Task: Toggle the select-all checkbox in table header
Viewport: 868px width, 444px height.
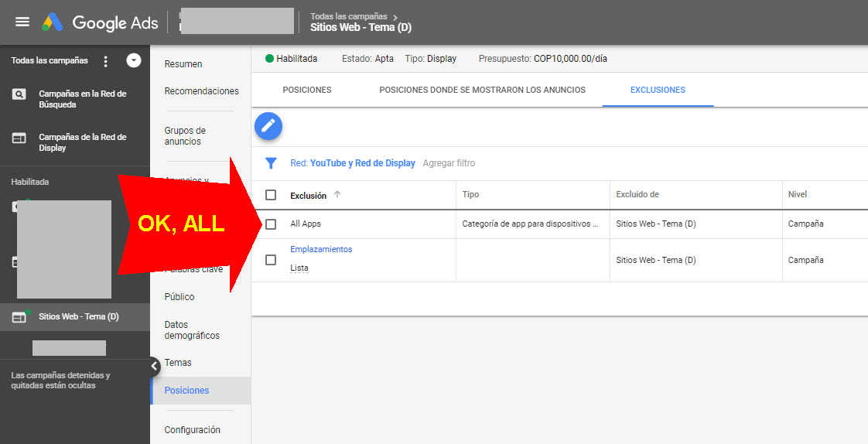Action: pos(271,195)
